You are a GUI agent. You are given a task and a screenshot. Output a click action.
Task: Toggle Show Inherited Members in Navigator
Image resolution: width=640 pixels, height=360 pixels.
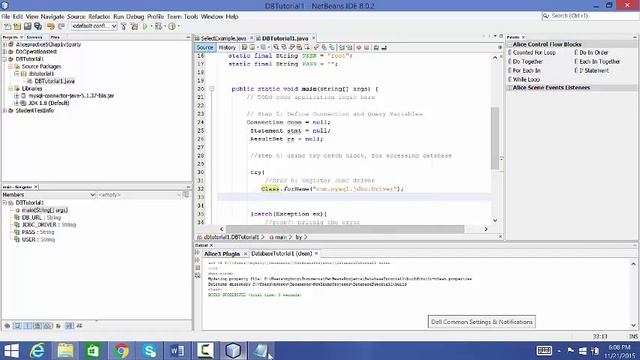point(7,326)
